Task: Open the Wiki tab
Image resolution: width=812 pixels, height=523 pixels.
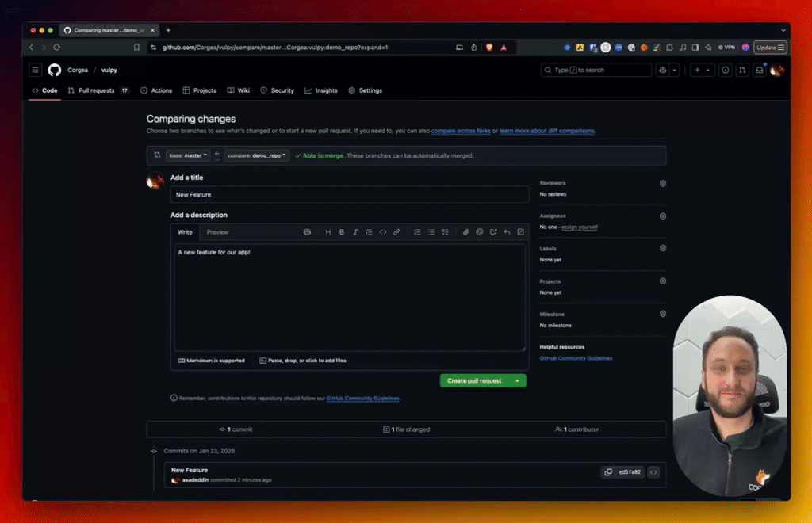Action: (239, 90)
